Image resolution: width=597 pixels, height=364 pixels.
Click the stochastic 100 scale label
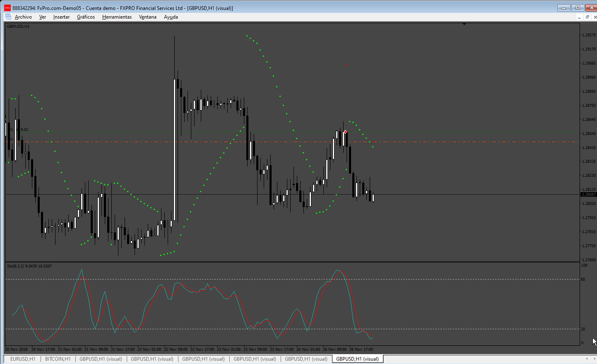pos(584,265)
